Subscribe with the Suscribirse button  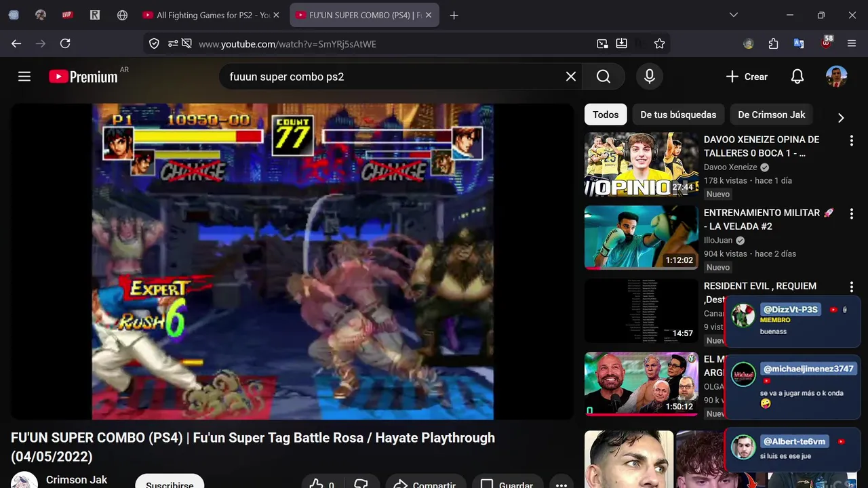(x=170, y=481)
